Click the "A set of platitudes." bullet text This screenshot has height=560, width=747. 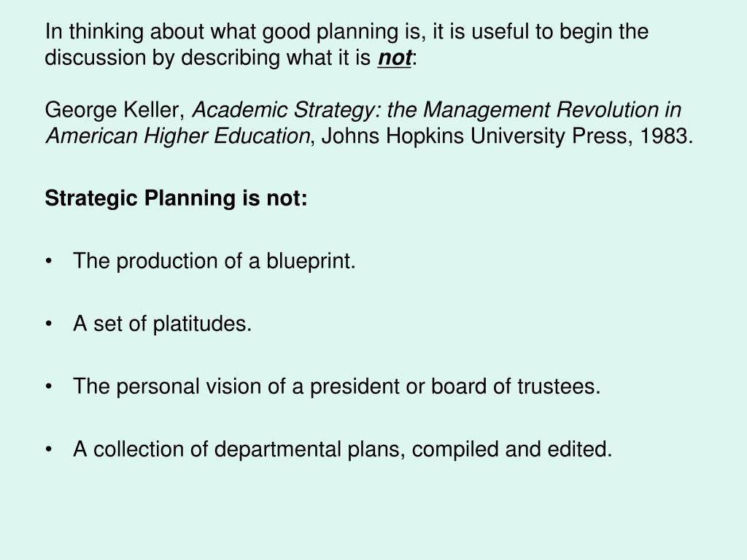162,324
